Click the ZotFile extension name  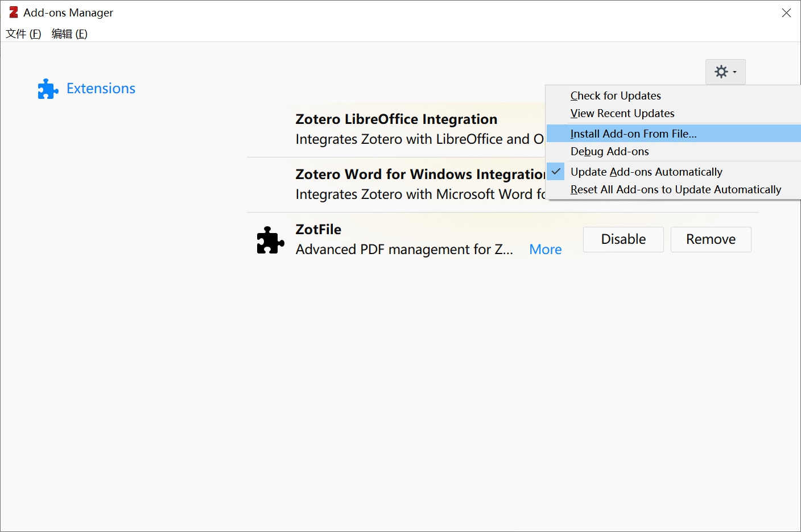tap(319, 230)
